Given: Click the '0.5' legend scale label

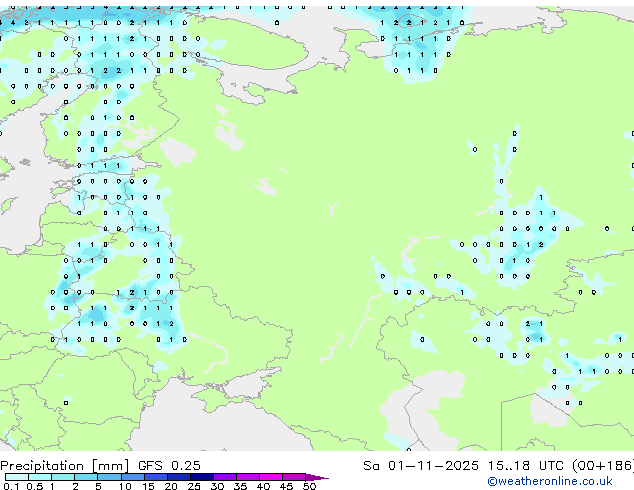Looking at the screenshot, I should (x=34, y=486).
